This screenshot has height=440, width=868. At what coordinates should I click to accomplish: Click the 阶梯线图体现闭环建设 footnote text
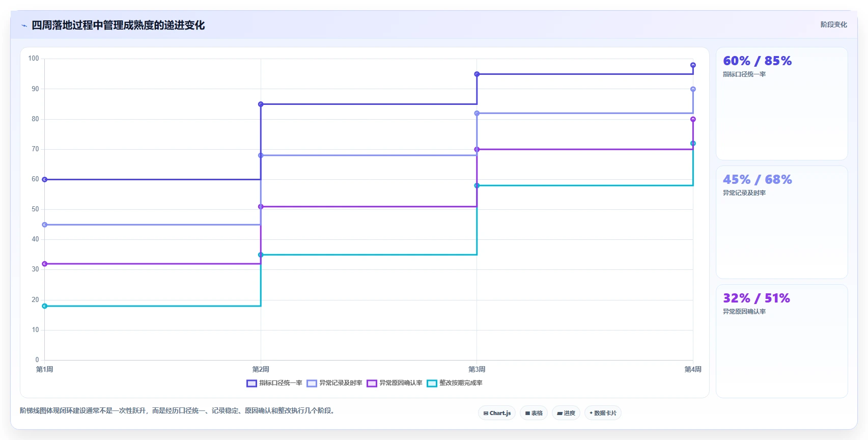click(179, 410)
